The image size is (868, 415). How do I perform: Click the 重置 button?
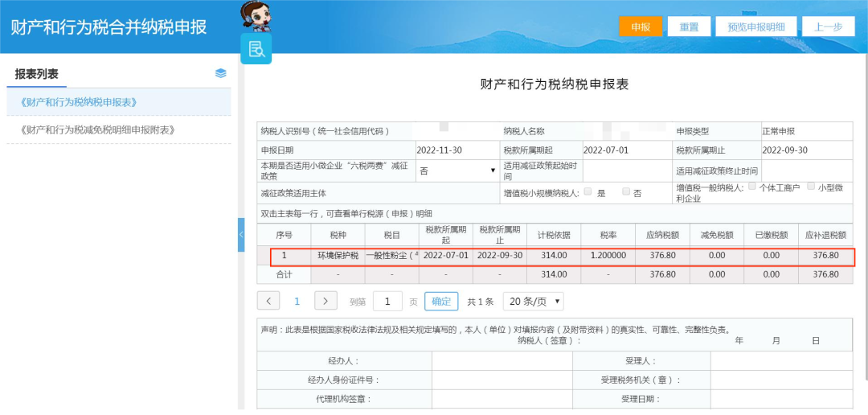(689, 27)
